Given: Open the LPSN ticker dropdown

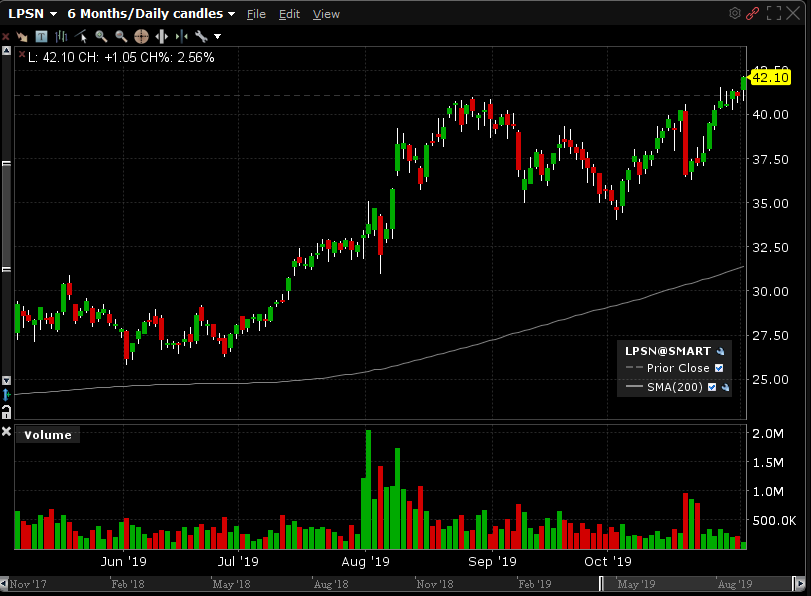Looking at the screenshot, I should click(32, 14).
